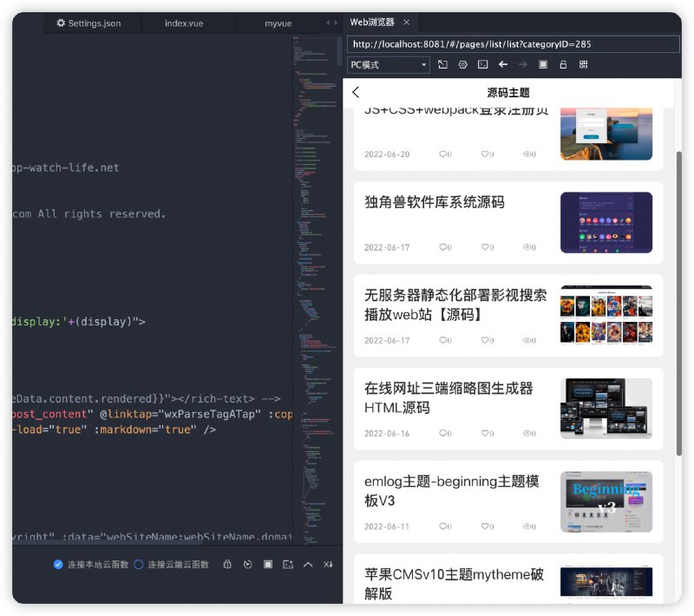
Task: Click the browser back arrow in toolbar
Action: pos(503,65)
